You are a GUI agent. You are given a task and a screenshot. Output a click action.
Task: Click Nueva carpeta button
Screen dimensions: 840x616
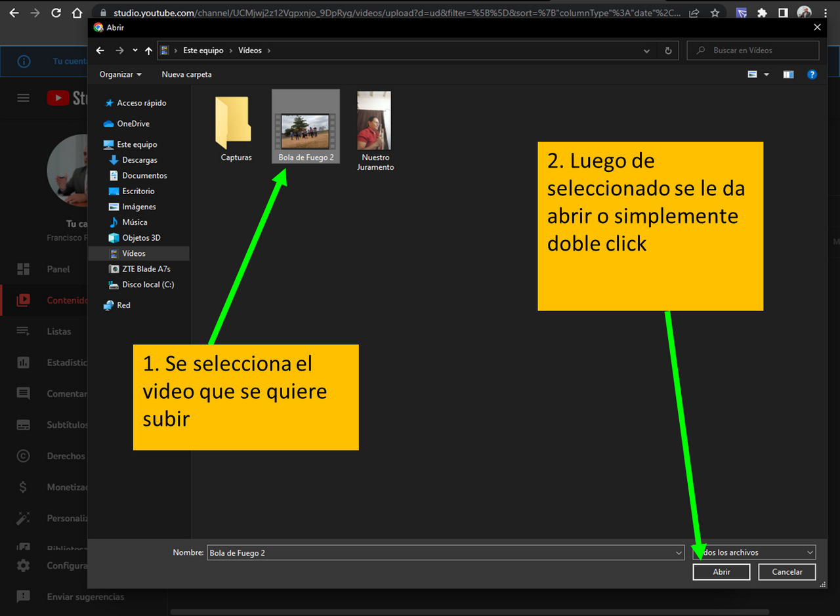(x=187, y=75)
